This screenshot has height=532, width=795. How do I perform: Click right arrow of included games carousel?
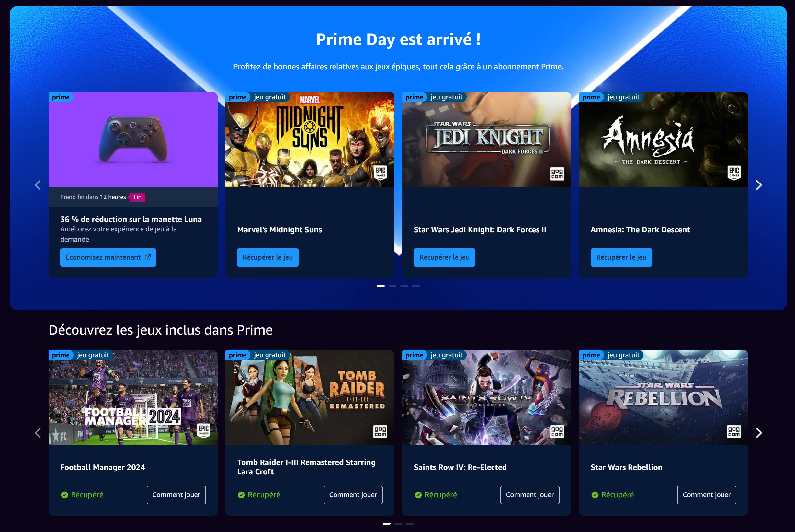[x=759, y=433]
